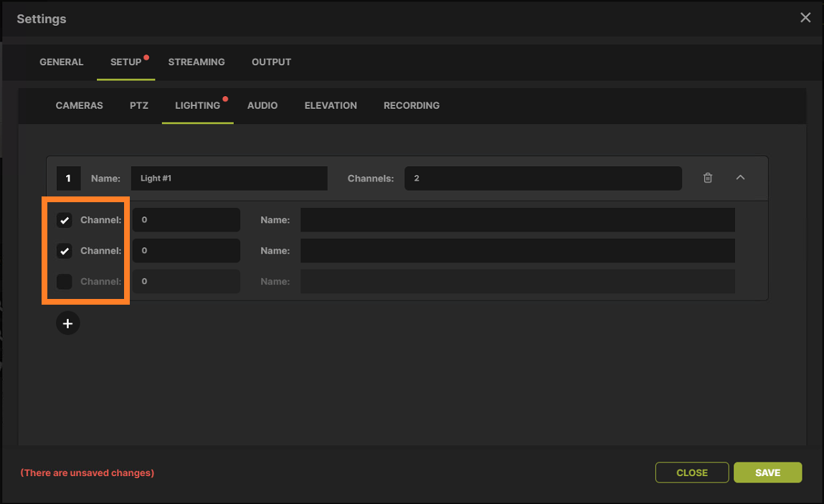Open the OUTPUT tab
Viewport: 824px width, 504px height.
pos(271,62)
